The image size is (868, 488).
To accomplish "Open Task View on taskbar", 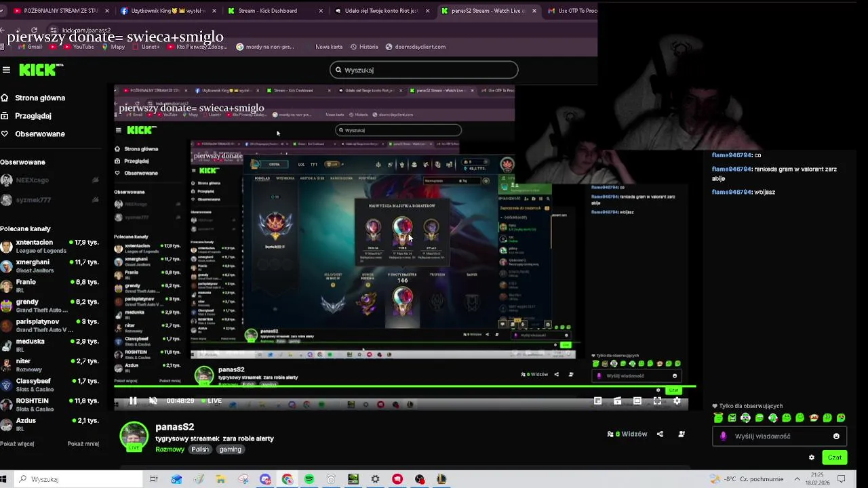I will 154,479.
